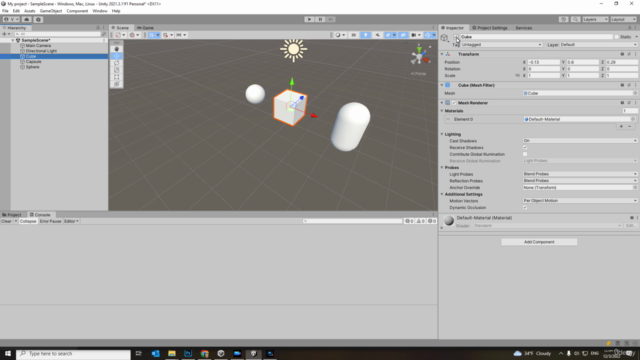This screenshot has height=360, width=640.
Task: Click the cloud services icon
Action: 27,19
